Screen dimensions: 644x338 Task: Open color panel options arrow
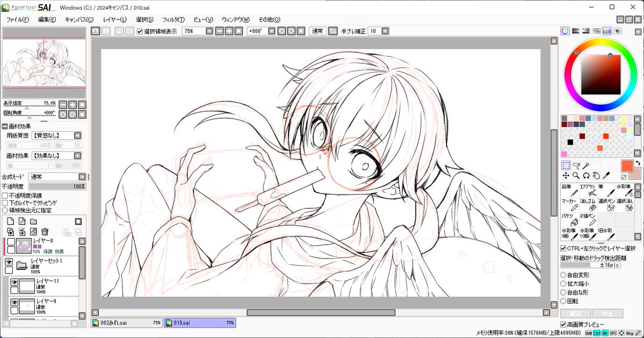click(638, 31)
